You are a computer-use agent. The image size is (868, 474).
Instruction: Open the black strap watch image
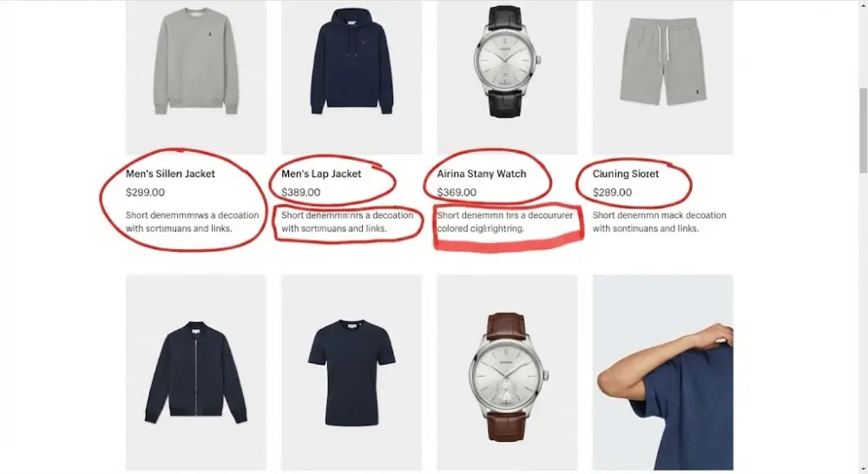coord(507,77)
